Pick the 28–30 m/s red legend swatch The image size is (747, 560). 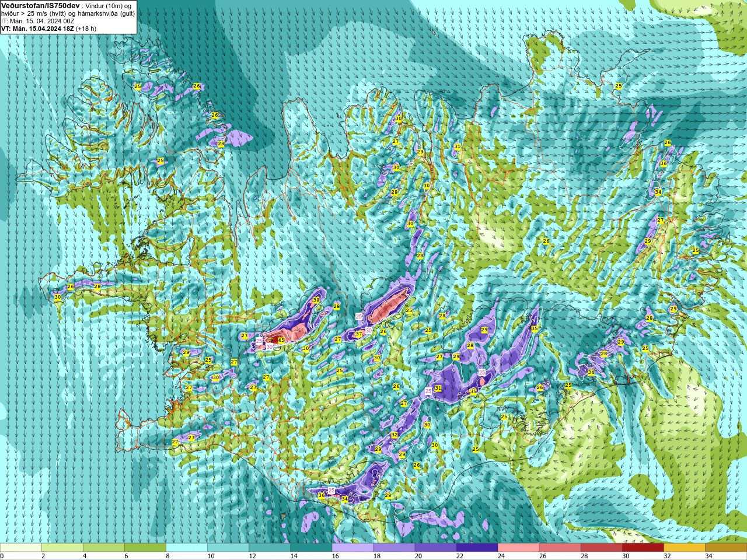point(601,548)
